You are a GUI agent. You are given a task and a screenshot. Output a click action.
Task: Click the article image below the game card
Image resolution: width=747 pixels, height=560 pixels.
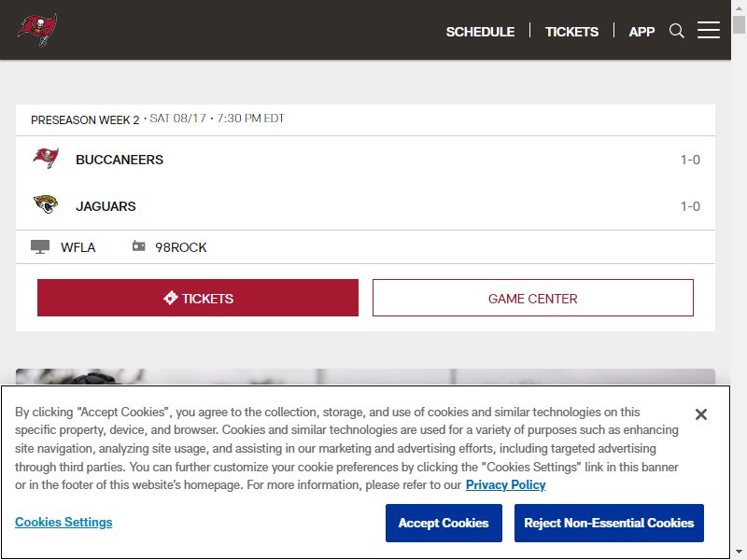(x=365, y=376)
